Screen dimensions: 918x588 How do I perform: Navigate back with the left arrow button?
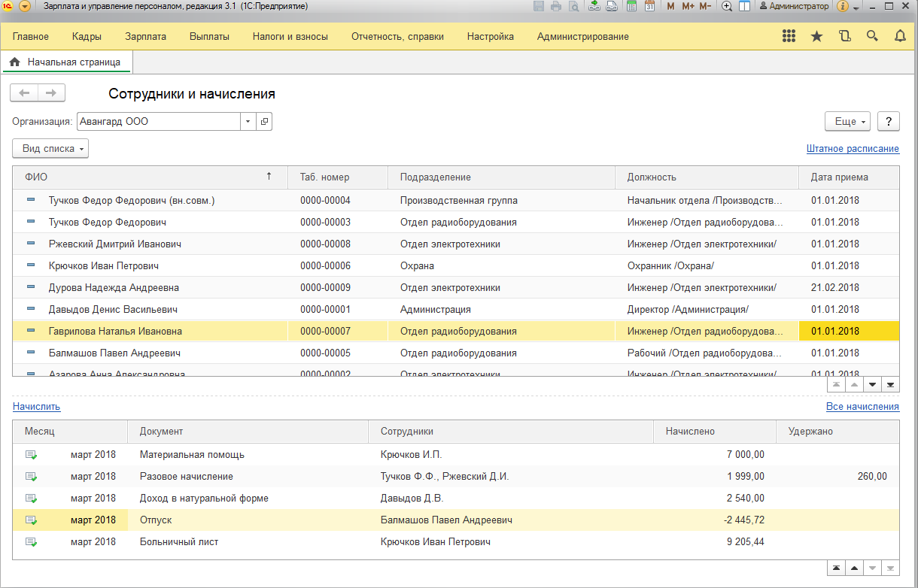24,92
